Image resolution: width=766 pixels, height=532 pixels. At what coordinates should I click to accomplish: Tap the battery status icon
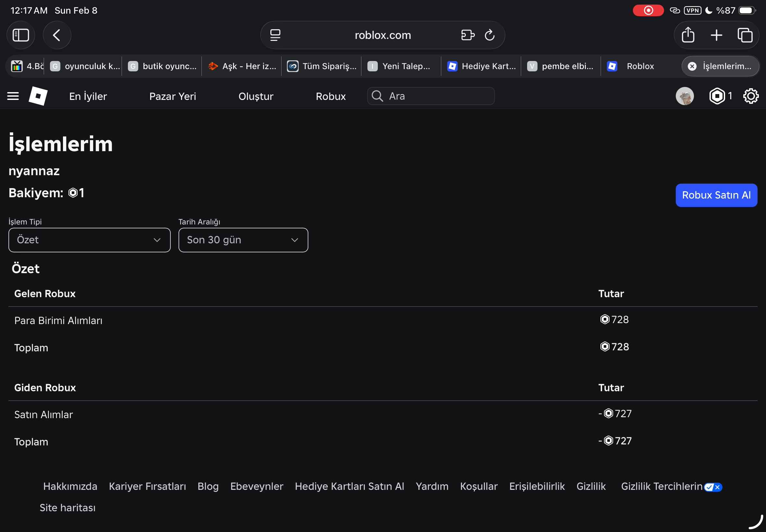pos(747,11)
